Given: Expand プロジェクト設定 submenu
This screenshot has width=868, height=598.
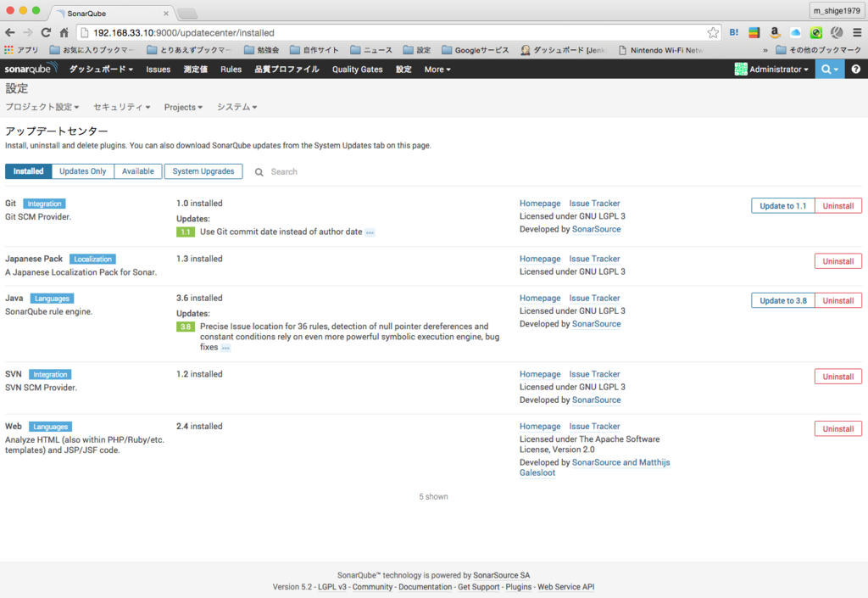Looking at the screenshot, I should [x=42, y=107].
